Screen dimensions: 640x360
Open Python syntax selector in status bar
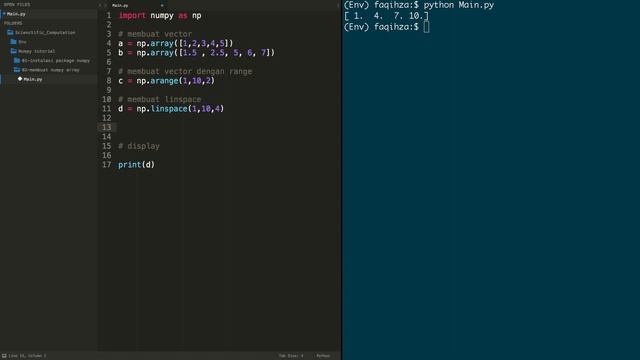323,356
